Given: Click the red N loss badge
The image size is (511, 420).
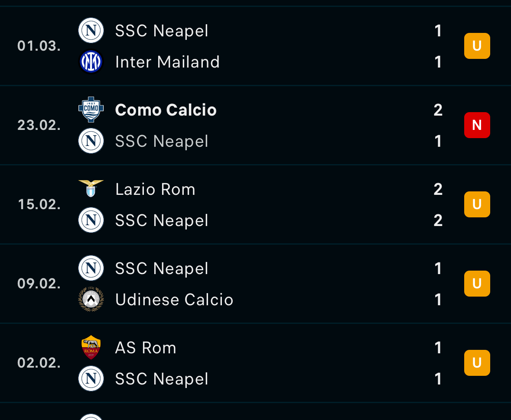Looking at the screenshot, I should [x=477, y=125].
